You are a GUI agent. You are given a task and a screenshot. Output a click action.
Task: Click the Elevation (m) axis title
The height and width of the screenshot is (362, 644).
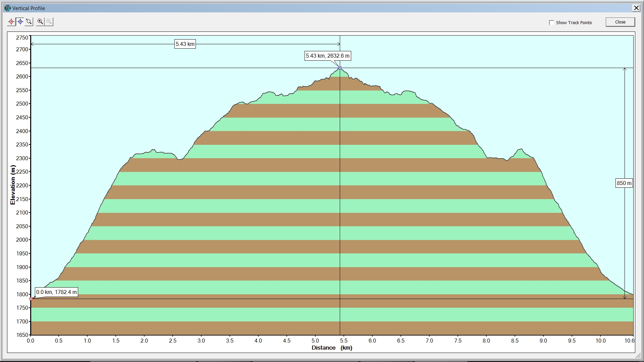pos(13,185)
